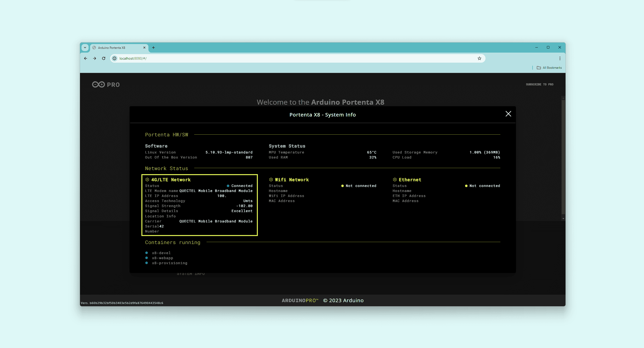
Task: Expand the tab search dropdown arrow
Action: click(85, 48)
